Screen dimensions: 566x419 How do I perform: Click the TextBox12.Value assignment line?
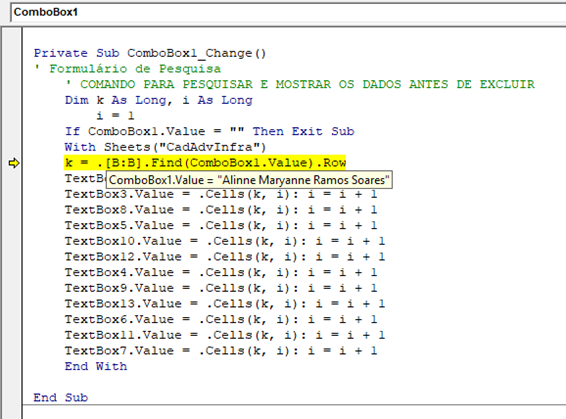pos(225,257)
